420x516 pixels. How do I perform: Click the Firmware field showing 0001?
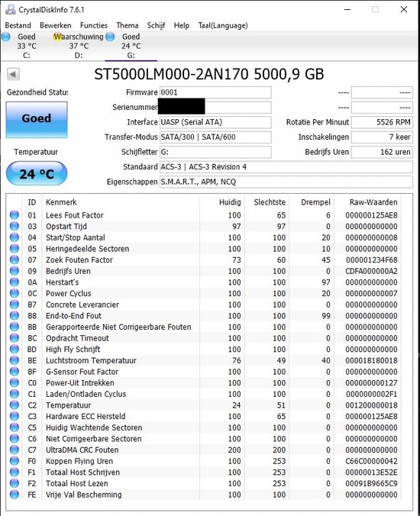(x=215, y=92)
